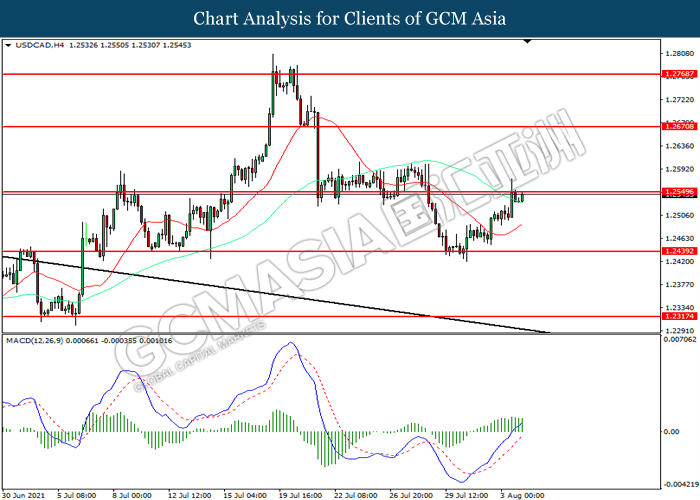Click the MACD 0.00 zero level label
Viewport: 700px width, 500px height.
coord(671,432)
